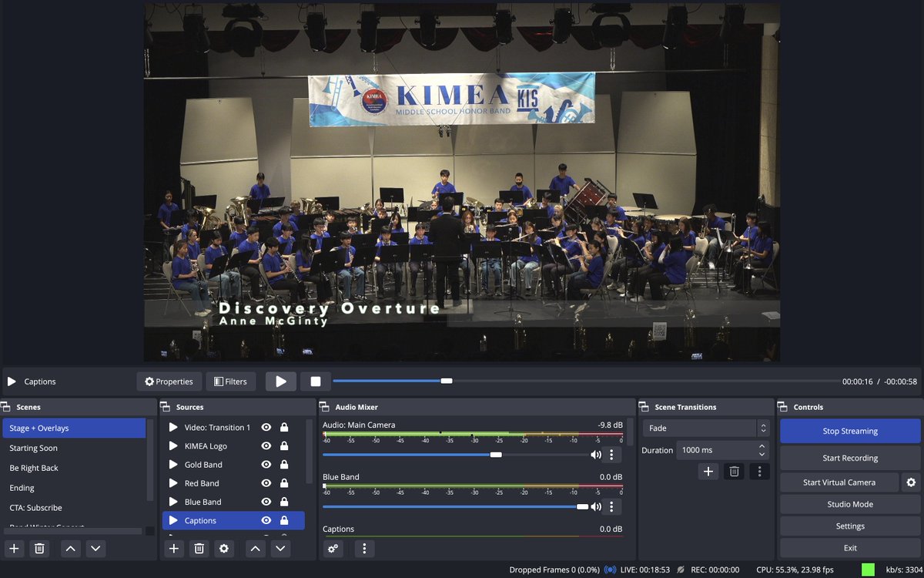Open virtual camera settings gear icon
Image resolution: width=924 pixels, height=578 pixels.
pyautogui.click(x=911, y=482)
